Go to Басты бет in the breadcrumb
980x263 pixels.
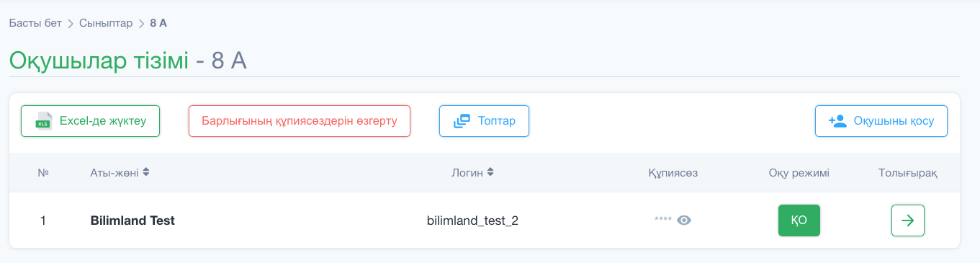36,23
